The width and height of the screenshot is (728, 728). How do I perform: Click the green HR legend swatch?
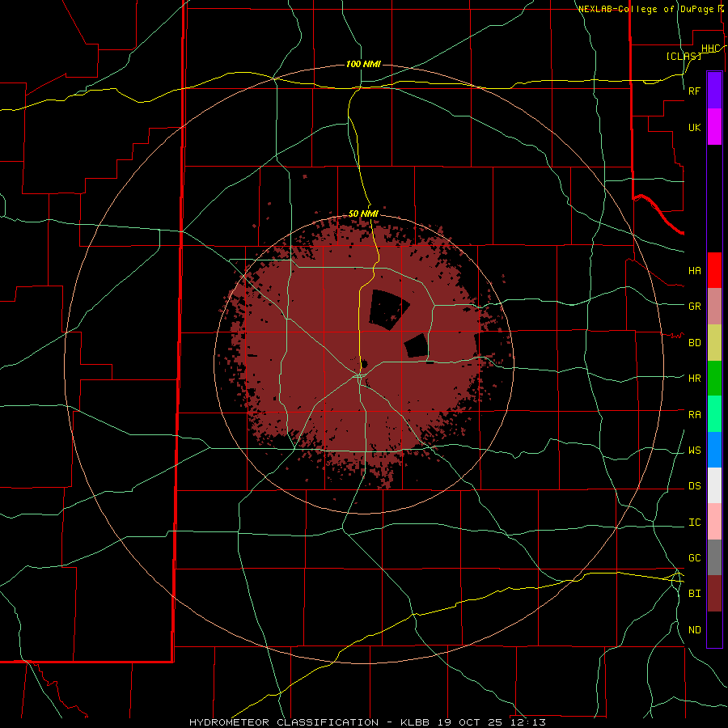point(714,379)
